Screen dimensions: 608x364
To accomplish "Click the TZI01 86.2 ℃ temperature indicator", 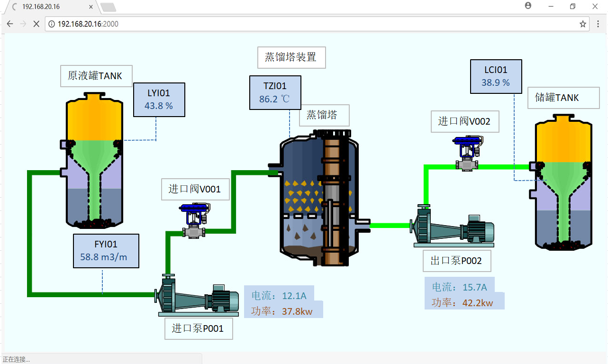I will [x=275, y=93].
